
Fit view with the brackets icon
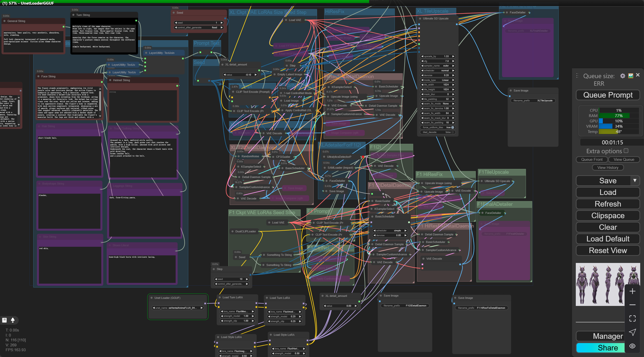[632, 319]
